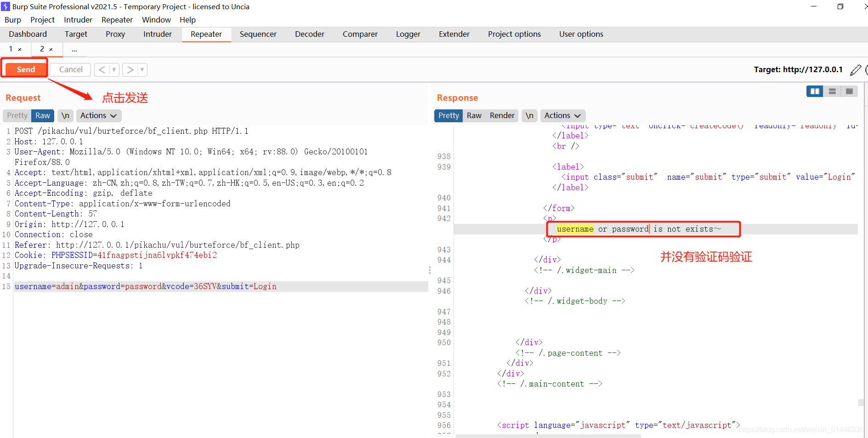Open the Response Actions dropdown
This screenshot has width=868, height=438.
click(x=562, y=115)
